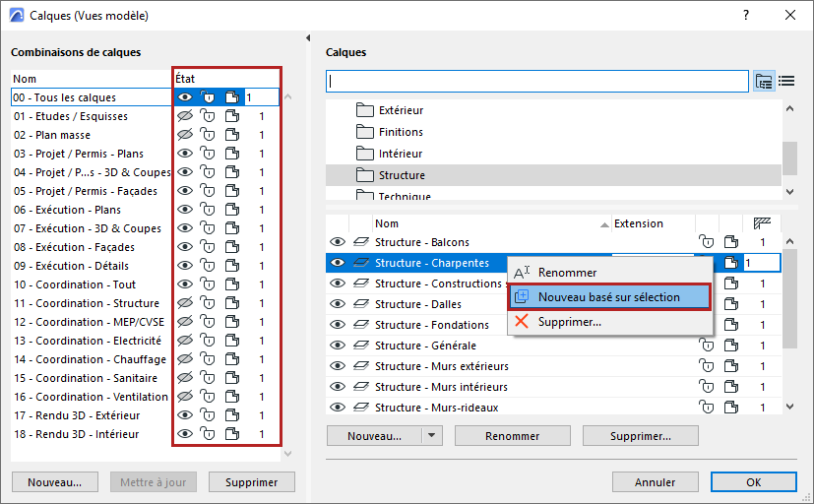
Task: Switch to folder tree view icon
Action: [764, 81]
